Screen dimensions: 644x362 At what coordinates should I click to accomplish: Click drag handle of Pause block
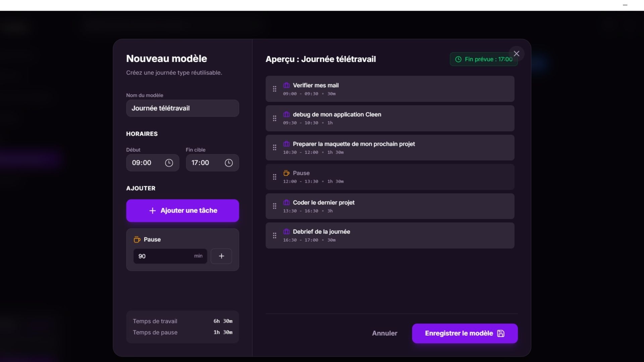point(274,177)
